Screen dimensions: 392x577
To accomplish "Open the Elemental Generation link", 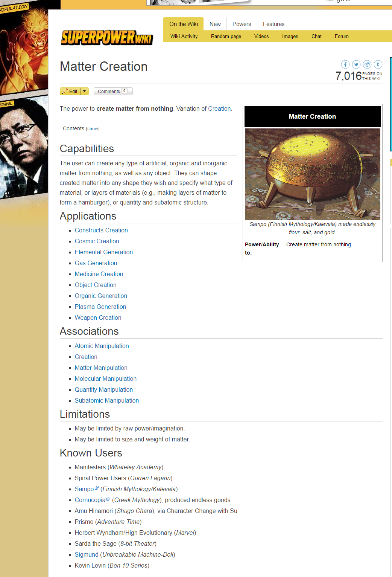I will [x=103, y=252].
